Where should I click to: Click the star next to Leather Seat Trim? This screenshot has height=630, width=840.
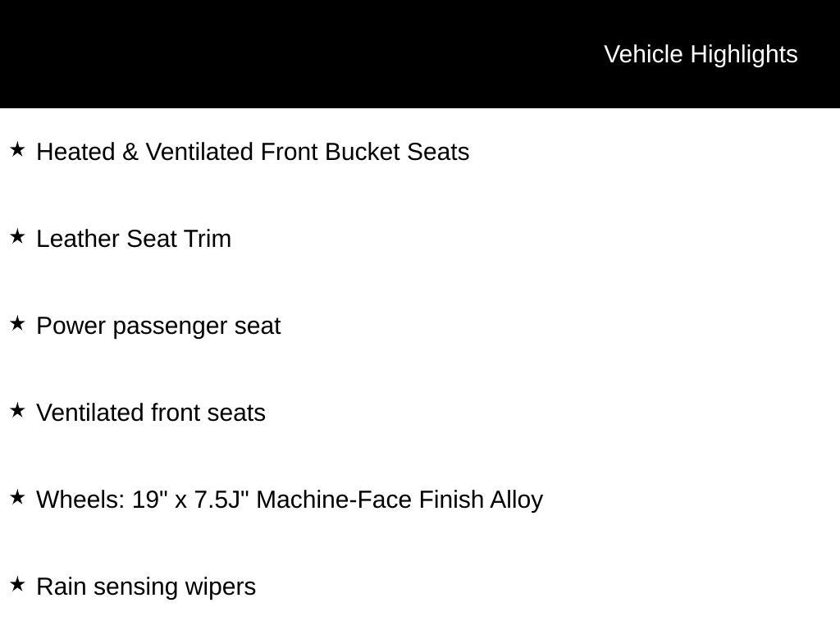18,237
